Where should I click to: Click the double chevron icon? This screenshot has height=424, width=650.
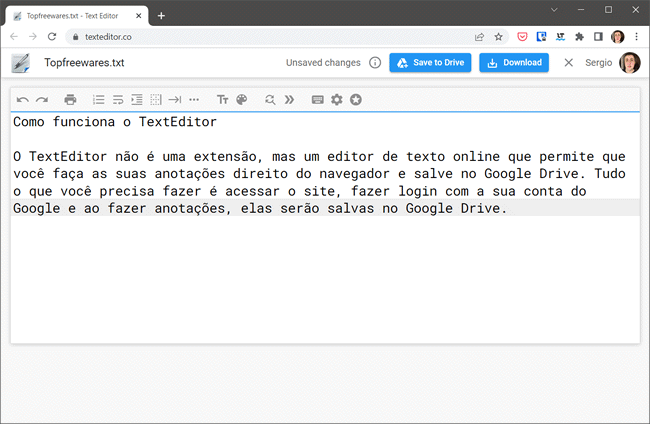point(289,100)
